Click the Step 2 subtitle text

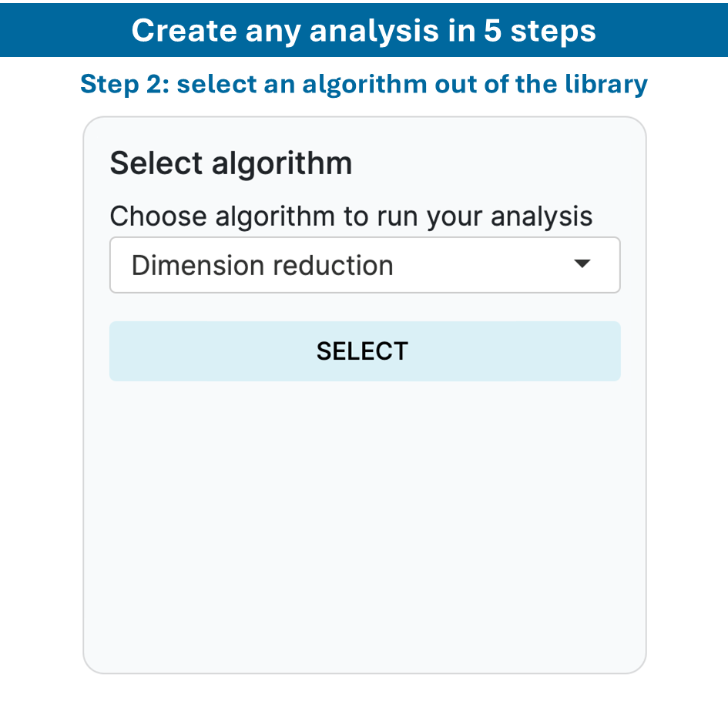point(364,84)
